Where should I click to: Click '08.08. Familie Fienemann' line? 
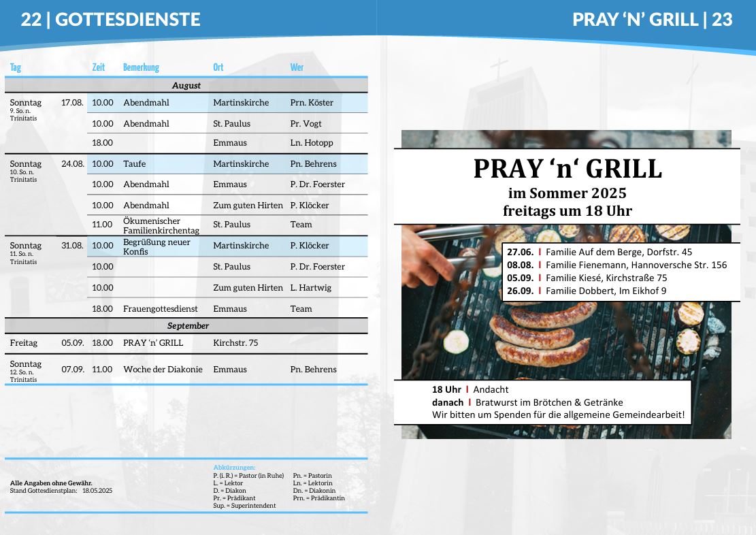point(617,265)
